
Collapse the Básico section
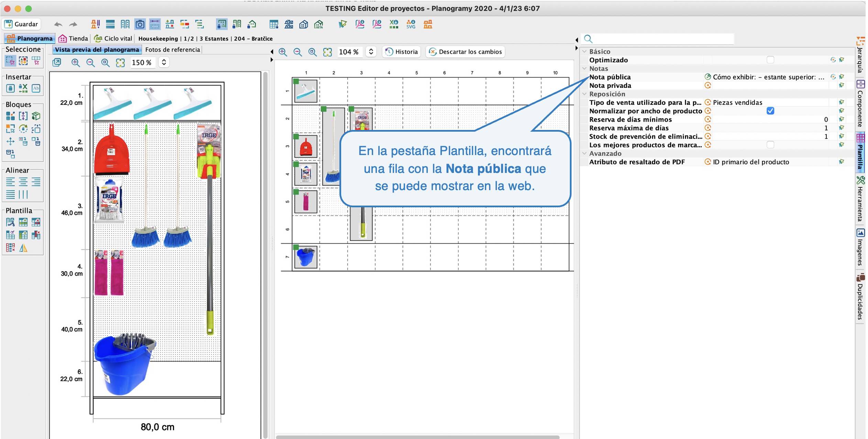tap(584, 51)
